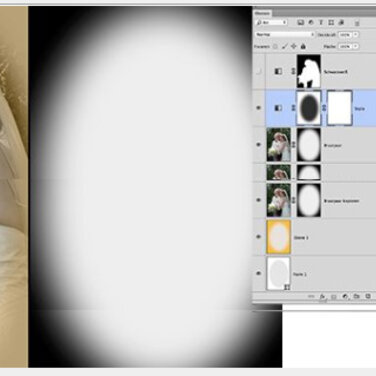This screenshot has height=376, width=376.
Task: Select the black-and-white silhouette mask thumbnail
Action: click(309, 71)
